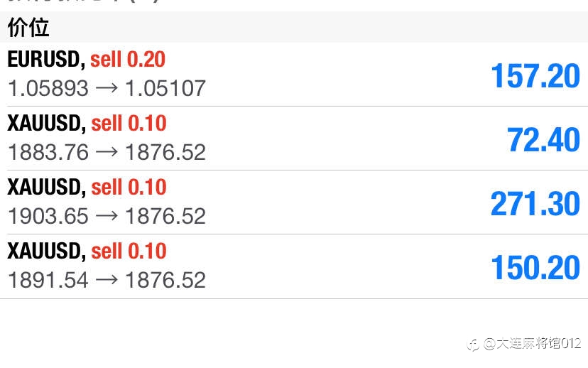Image resolution: width=588 pixels, height=368 pixels.
Task: Click the sell 0.10 label in the last row
Action: tap(129, 251)
